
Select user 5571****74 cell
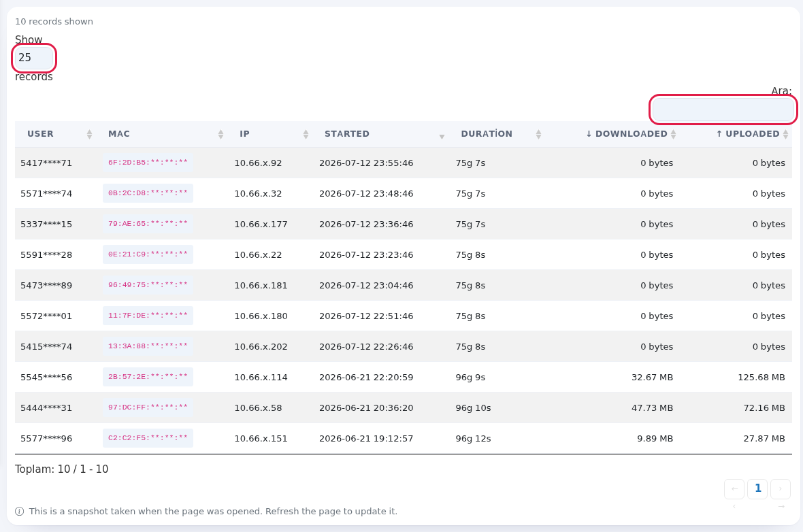(x=46, y=194)
